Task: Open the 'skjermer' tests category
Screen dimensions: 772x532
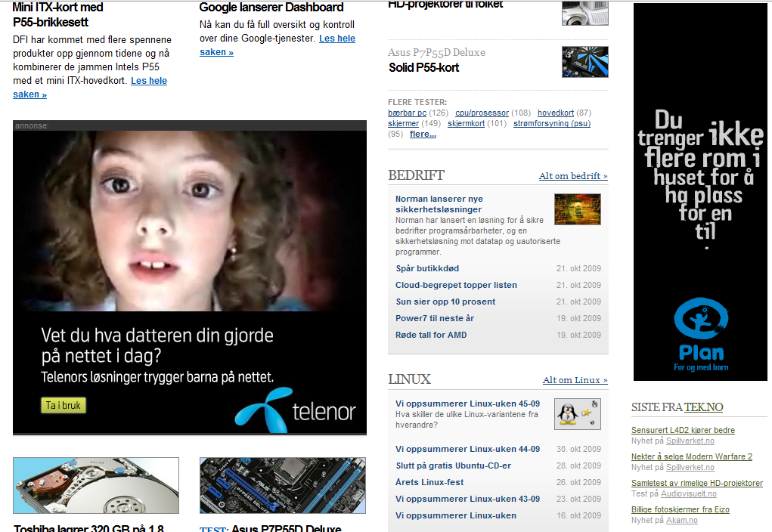Action: pyautogui.click(x=403, y=123)
